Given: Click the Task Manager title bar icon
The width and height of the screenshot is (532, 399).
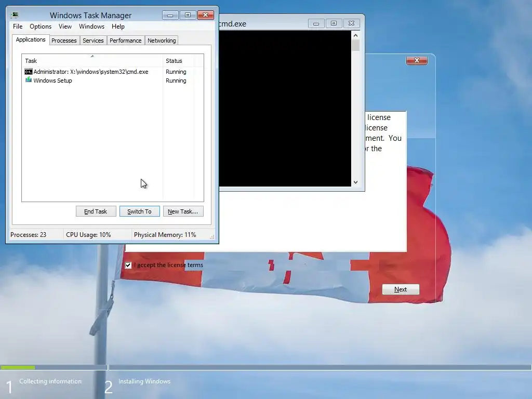Looking at the screenshot, I should 15,15.
